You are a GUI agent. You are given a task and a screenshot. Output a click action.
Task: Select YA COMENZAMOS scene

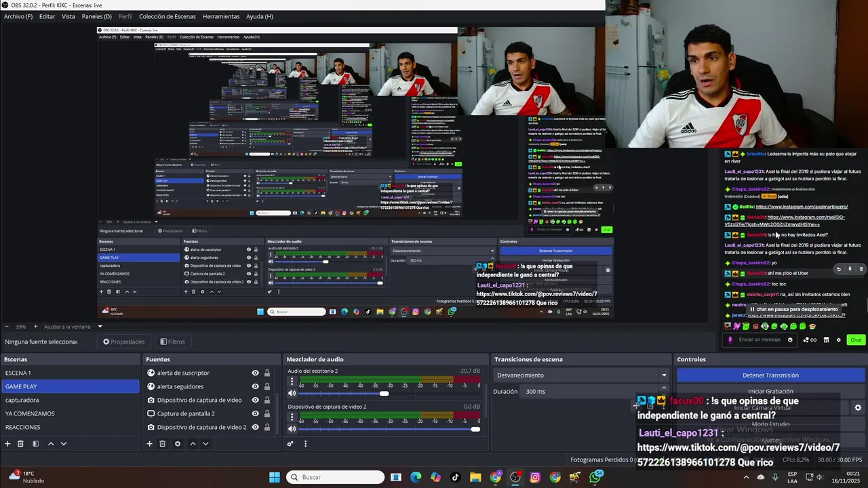pos(71,413)
